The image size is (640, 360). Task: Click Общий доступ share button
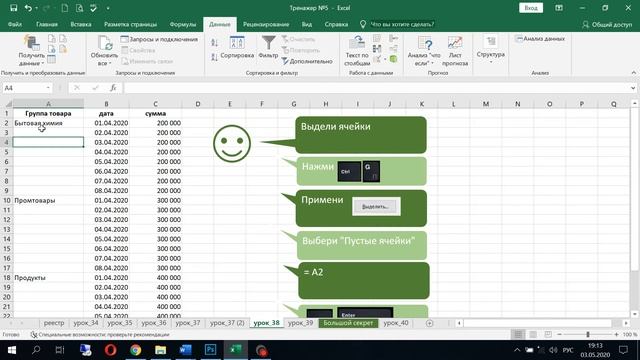tap(607, 24)
